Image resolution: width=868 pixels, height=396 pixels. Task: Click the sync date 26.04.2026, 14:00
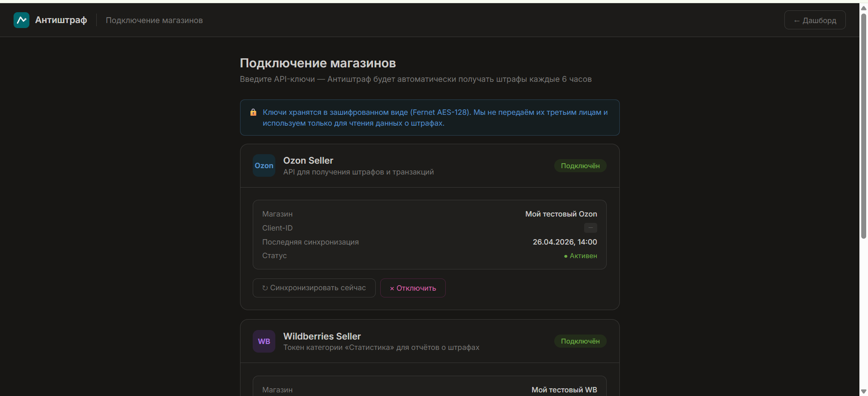pos(565,242)
